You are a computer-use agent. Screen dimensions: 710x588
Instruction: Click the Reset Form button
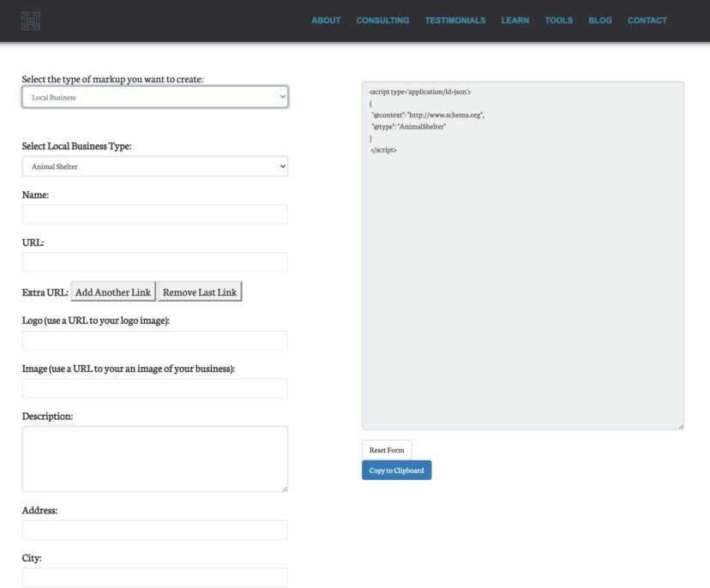[387, 450]
